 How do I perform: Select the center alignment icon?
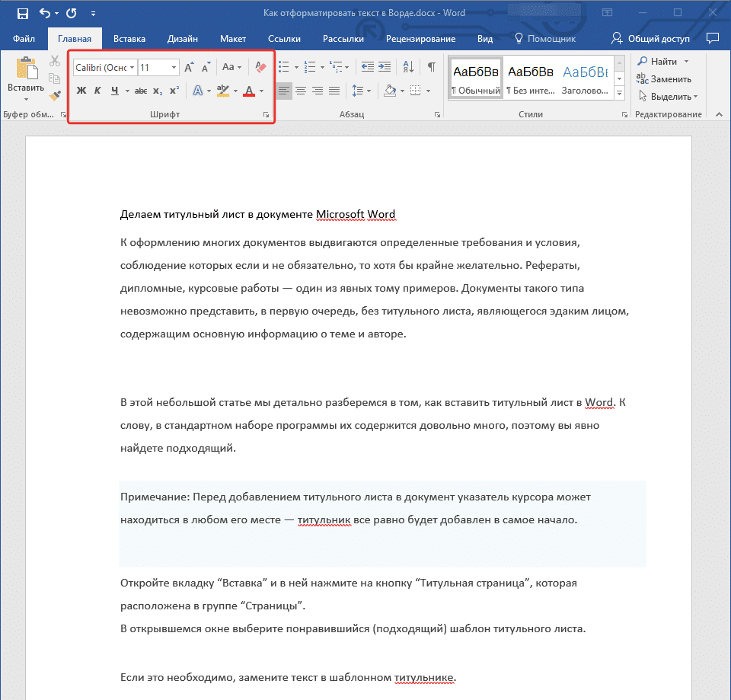(x=300, y=91)
